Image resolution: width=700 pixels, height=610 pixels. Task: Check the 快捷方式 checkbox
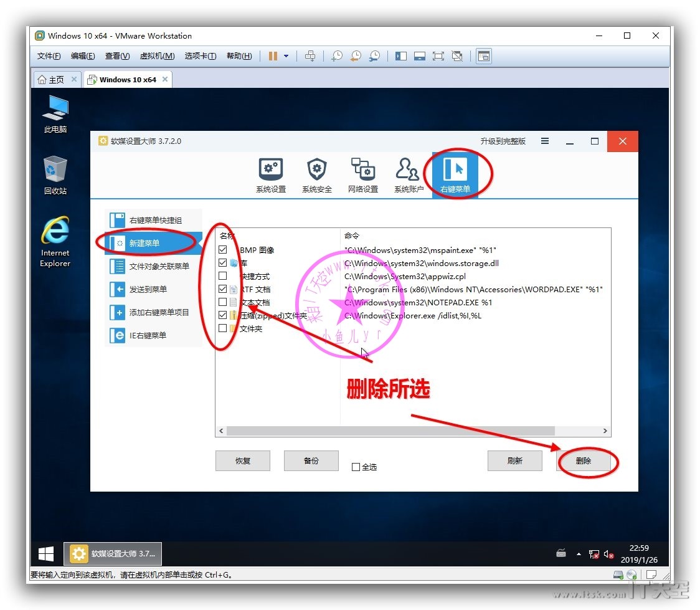[x=223, y=276]
